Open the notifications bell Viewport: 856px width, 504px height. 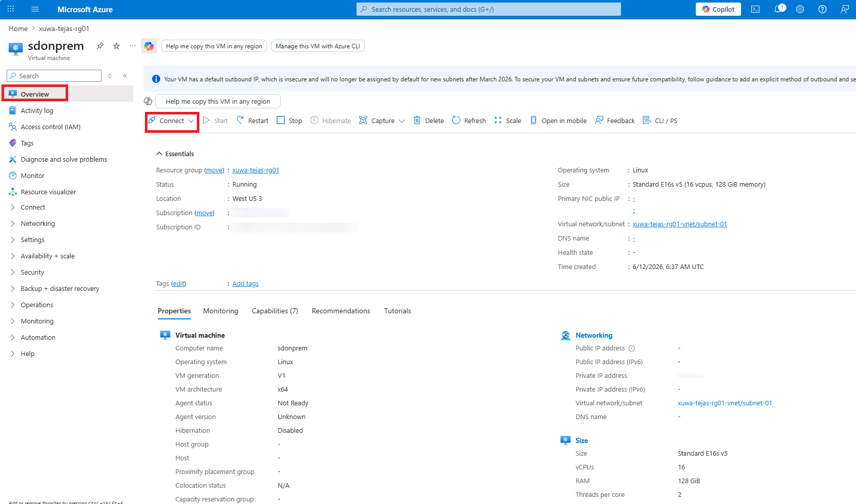pos(778,9)
